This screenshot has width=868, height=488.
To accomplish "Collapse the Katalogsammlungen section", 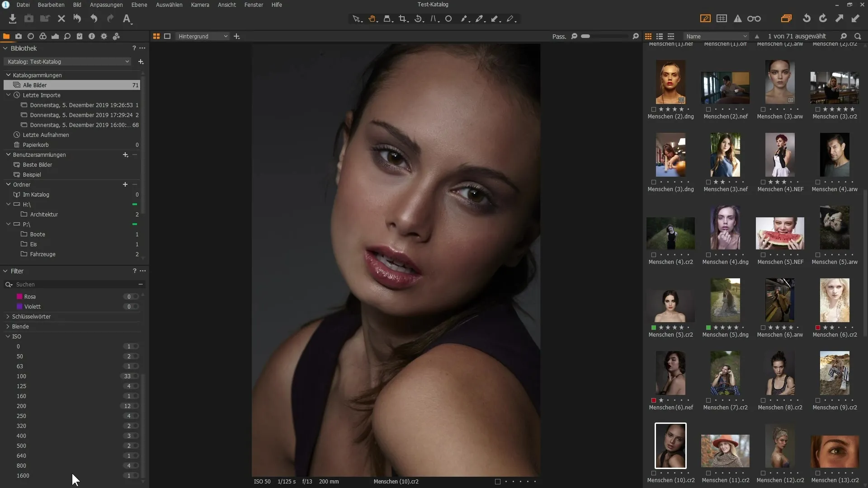I will point(8,75).
